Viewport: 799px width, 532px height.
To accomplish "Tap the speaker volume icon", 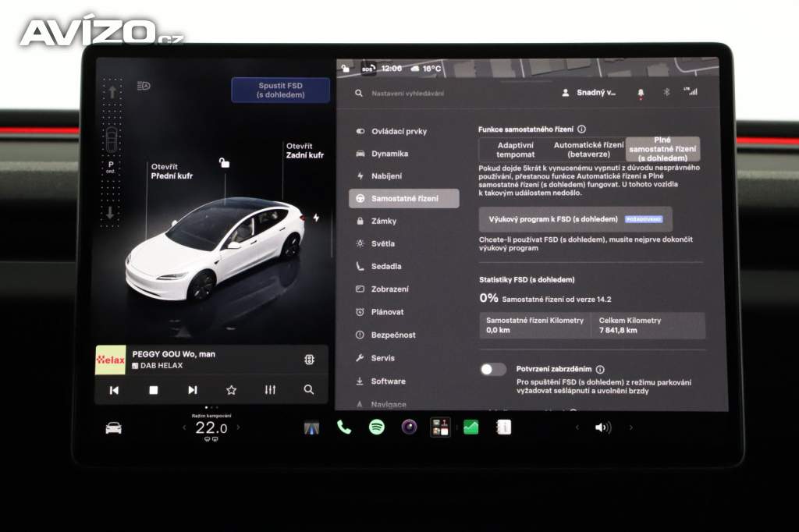I will 603,427.
